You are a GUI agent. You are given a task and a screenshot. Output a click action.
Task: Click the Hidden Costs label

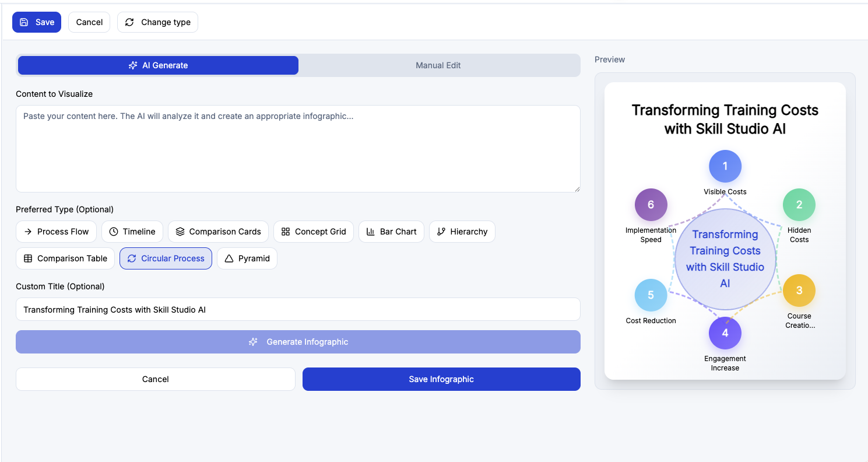799,235
